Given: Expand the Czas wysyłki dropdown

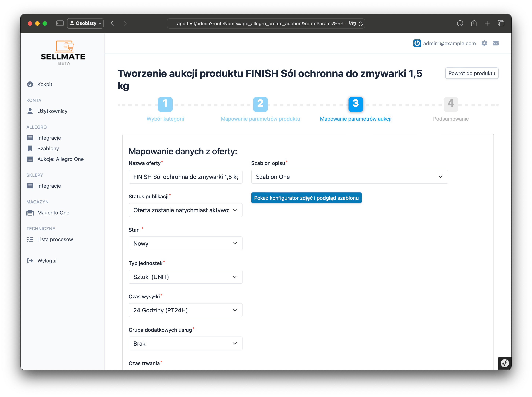Looking at the screenshot, I should pos(185,310).
